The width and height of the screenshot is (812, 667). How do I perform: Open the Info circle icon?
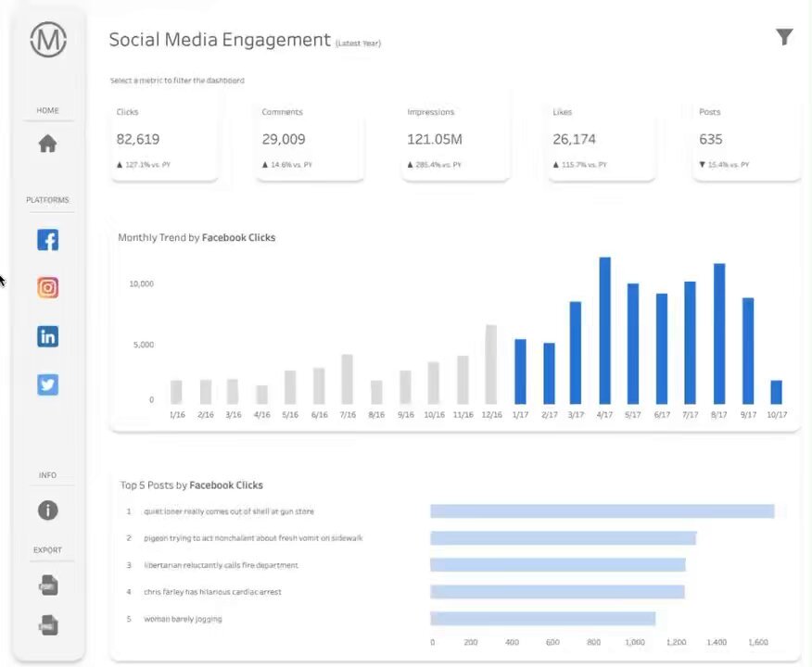tap(47, 510)
